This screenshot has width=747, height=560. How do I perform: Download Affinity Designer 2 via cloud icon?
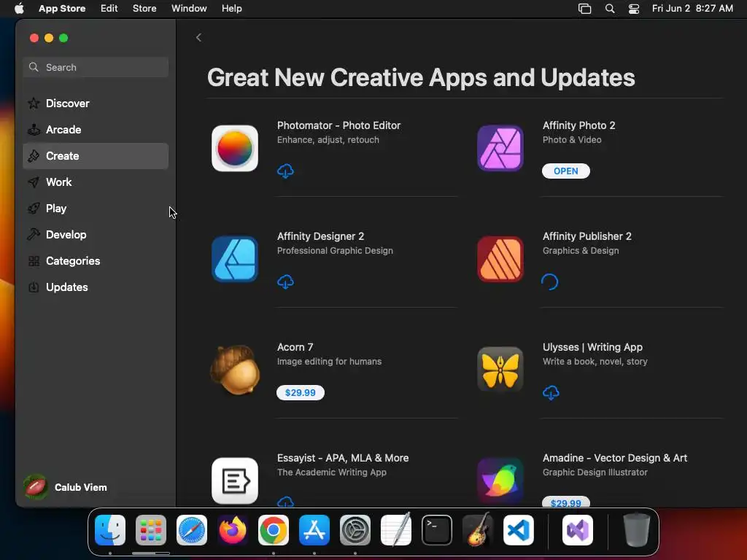[285, 282]
